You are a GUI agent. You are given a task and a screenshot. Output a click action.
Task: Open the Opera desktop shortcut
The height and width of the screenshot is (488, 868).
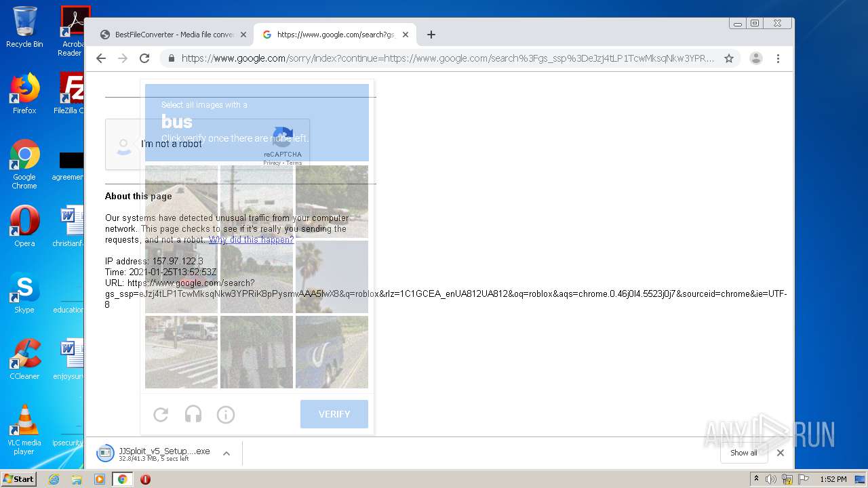click(x=24, y=226)
